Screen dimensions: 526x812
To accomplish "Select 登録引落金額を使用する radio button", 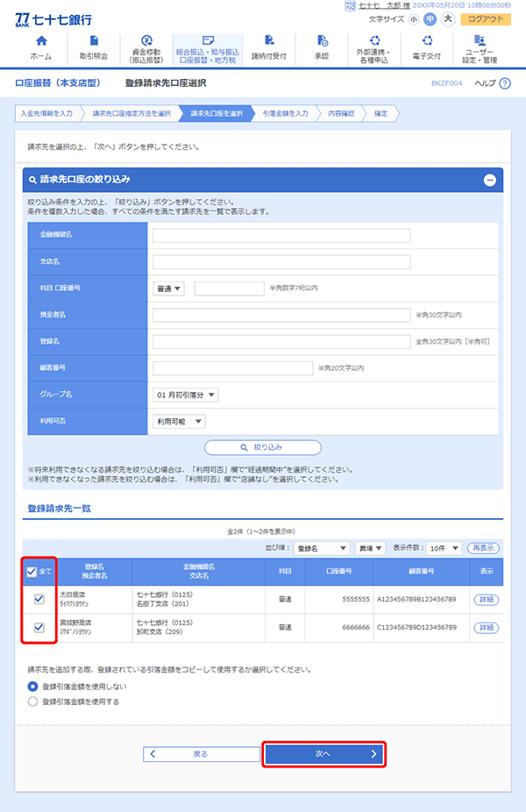I will click(x=32, y=702).
